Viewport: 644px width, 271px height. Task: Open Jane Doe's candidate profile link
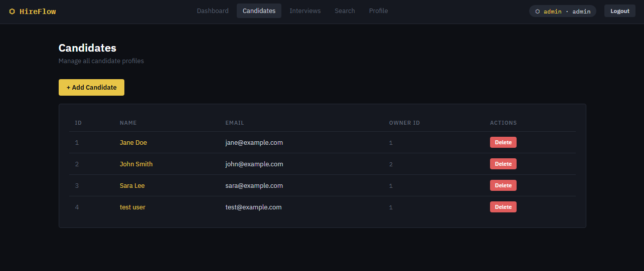tap(133, 143)
